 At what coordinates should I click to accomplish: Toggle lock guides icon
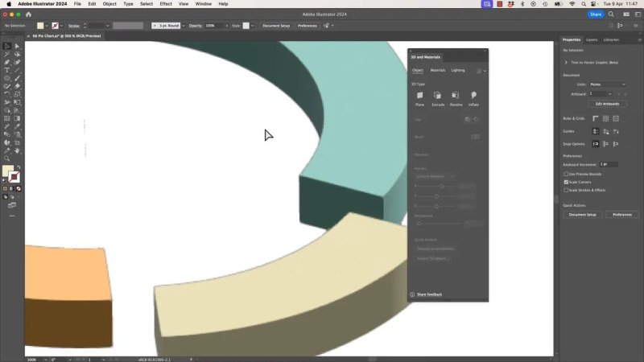point(606,131)
